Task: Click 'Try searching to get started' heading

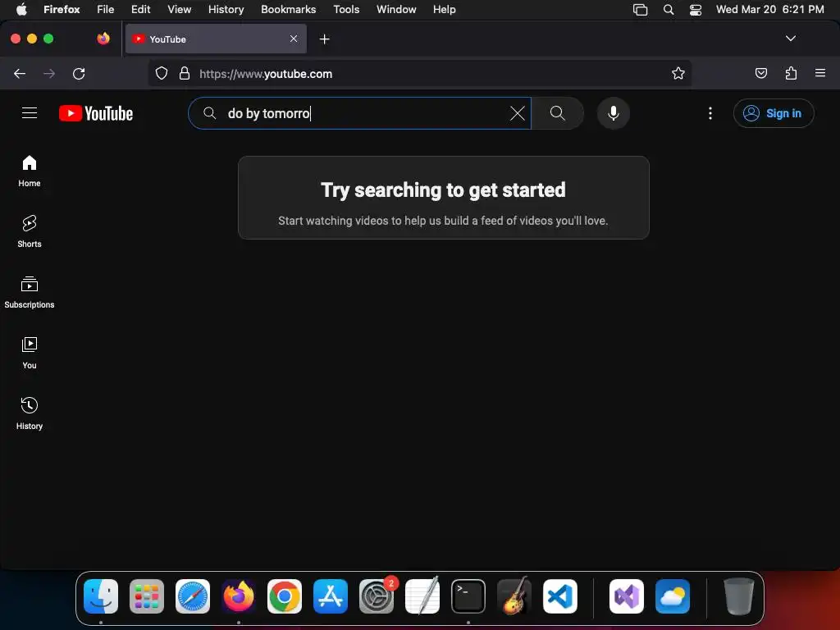Action: [x=443, y=190]
